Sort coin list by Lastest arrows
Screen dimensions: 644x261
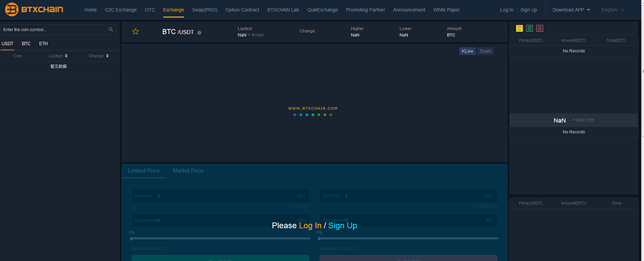(66, 56)
